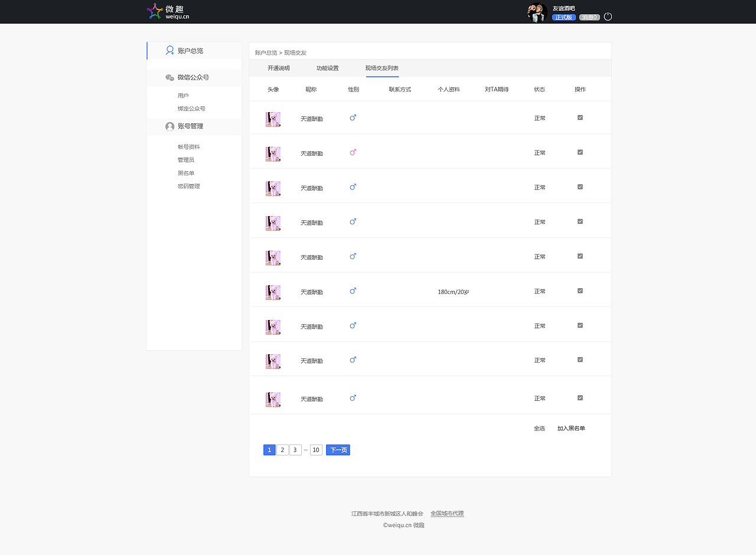Click 下一页 next page button
756x555 pixels.
pyautogui.click(x=338, y=450)
